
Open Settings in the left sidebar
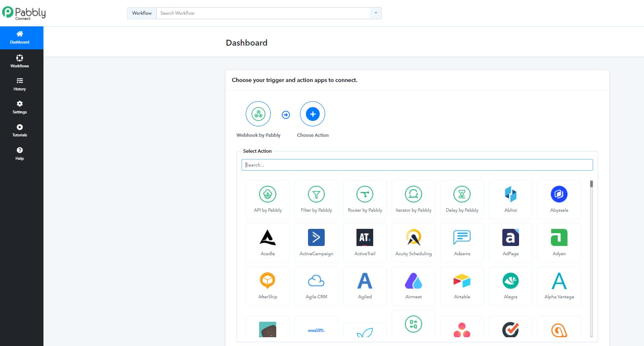pos(20,107)
